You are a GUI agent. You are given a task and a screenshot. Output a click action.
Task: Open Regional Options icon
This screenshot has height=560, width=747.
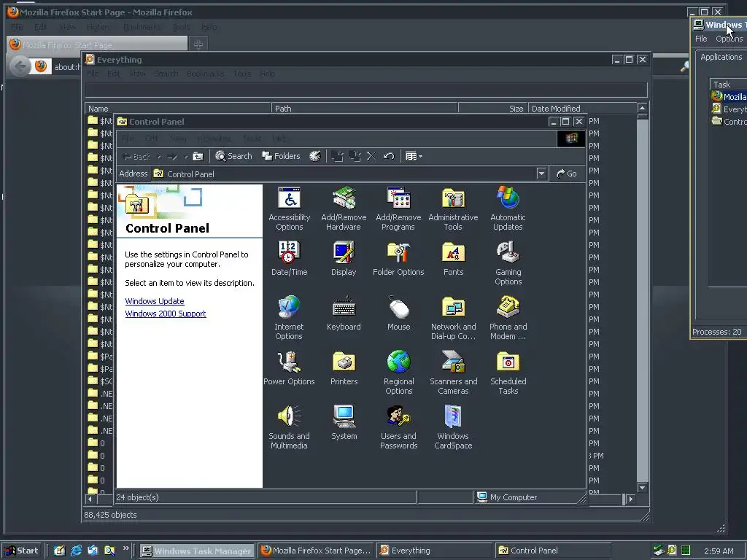point(399,373)
